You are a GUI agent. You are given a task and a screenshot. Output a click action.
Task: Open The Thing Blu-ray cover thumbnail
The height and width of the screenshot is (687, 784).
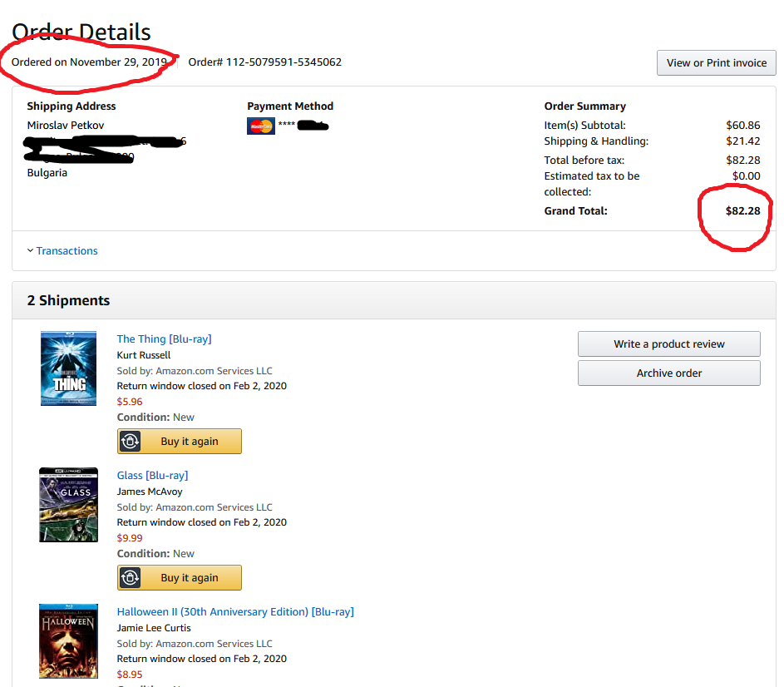pos(68,368)
